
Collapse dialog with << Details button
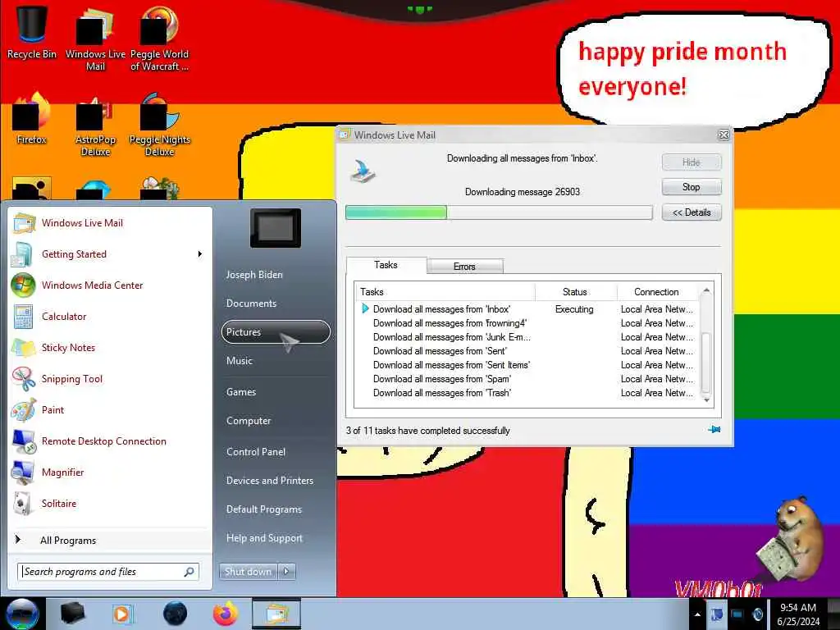click(692, 212)
